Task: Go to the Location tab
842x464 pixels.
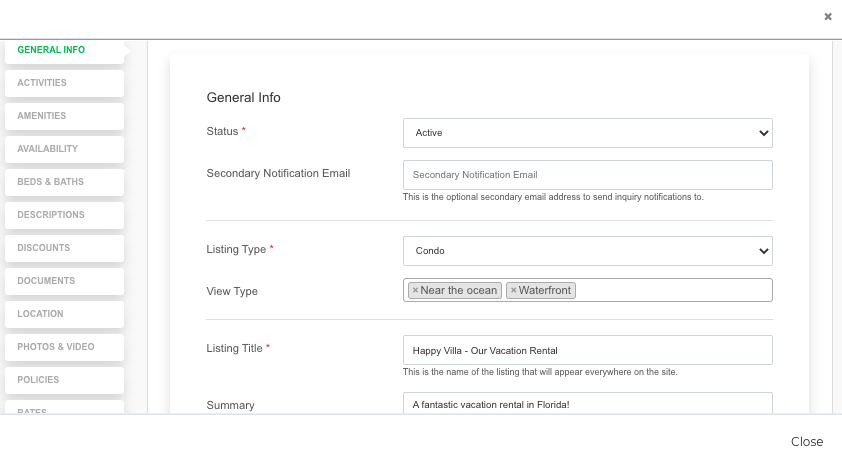Action: 64,314
